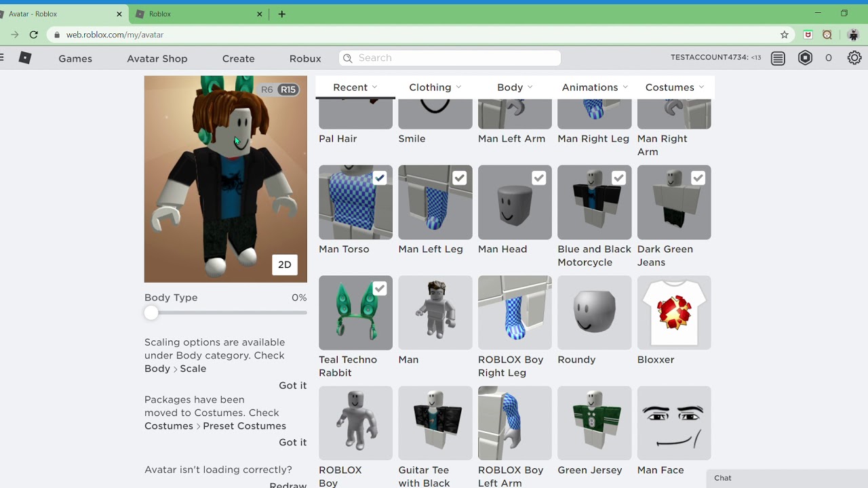Expand the Recent dropdown tab
Viewport: 868px width, 488px height.
(355, 87)
